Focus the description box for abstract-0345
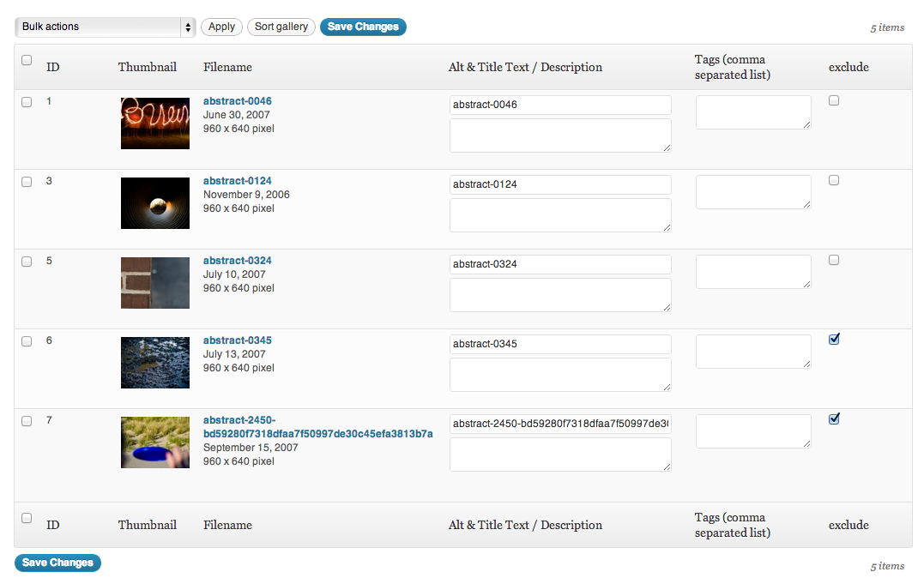The image size is (924, 584). 560,375
